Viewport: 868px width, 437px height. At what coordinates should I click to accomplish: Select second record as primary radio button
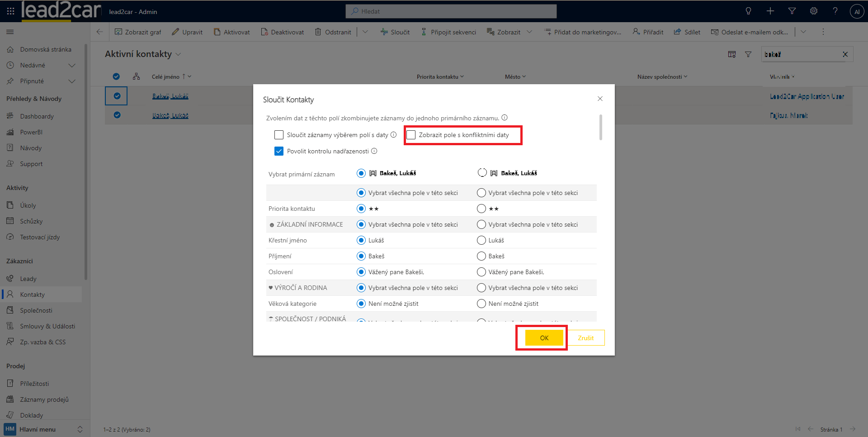pyautogui.click(x=482, y=173)
